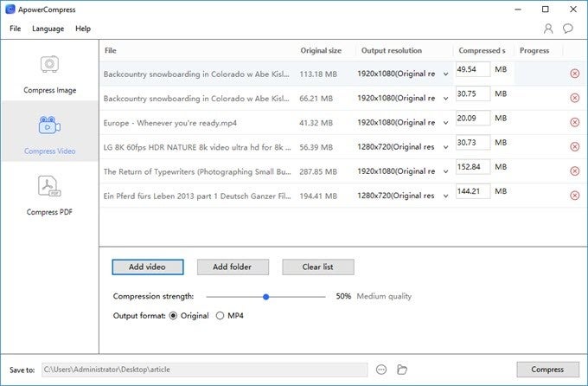
Task: Open the output folder icon
Action: [402, 370]
